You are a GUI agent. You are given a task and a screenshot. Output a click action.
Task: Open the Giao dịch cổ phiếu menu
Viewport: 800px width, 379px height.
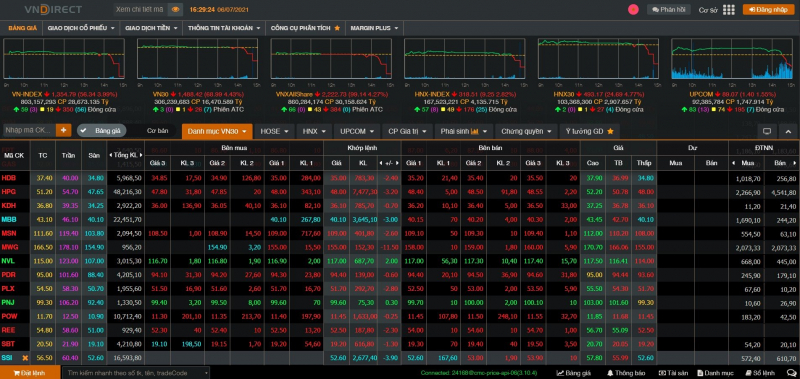(x=81, y=28)
